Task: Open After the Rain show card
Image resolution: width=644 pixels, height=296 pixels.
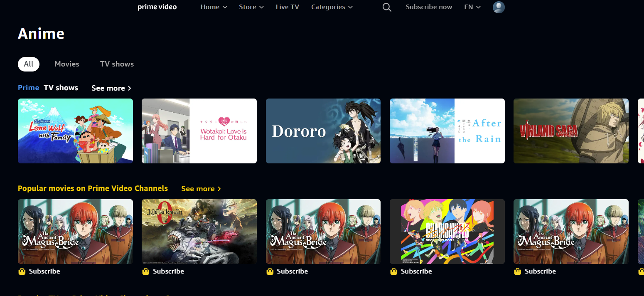Action: 447,131
